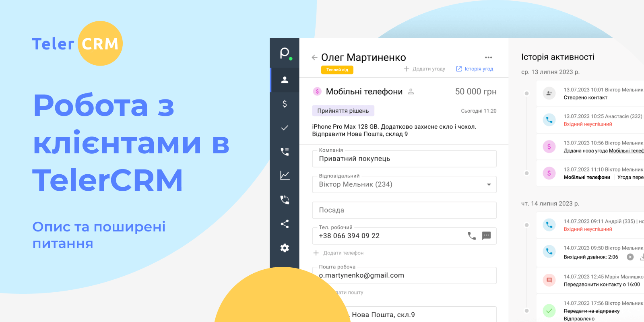Open Deals dollar icon in sidebar
The height and width of the screenshot is (322, 644).
(x=285, y=104)
